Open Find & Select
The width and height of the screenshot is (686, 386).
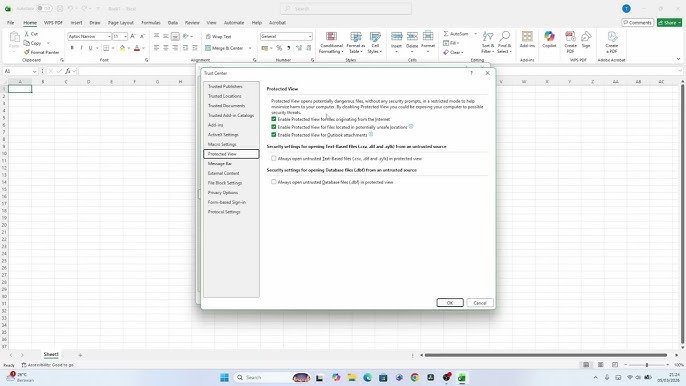tap(504, 42)
